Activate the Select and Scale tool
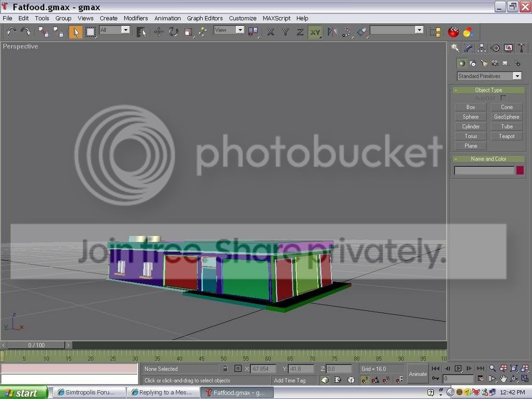Image resolution: width=532 pixels, height=399 pixels. (188, 32)
